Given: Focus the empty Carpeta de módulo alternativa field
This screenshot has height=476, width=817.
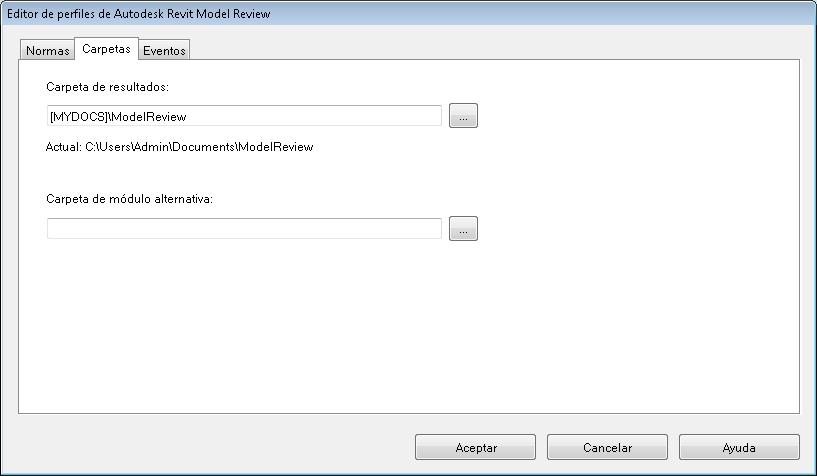Looking at the screenshot, I should (244, 229).
